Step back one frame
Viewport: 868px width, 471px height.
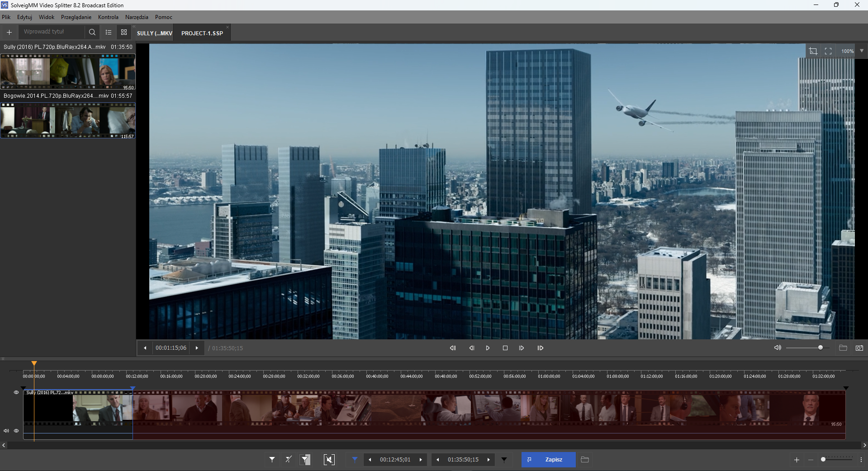coord(472,348)
